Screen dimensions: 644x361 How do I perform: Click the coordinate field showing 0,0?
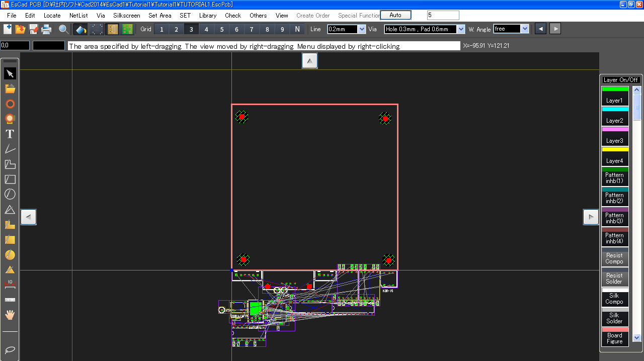15,46
